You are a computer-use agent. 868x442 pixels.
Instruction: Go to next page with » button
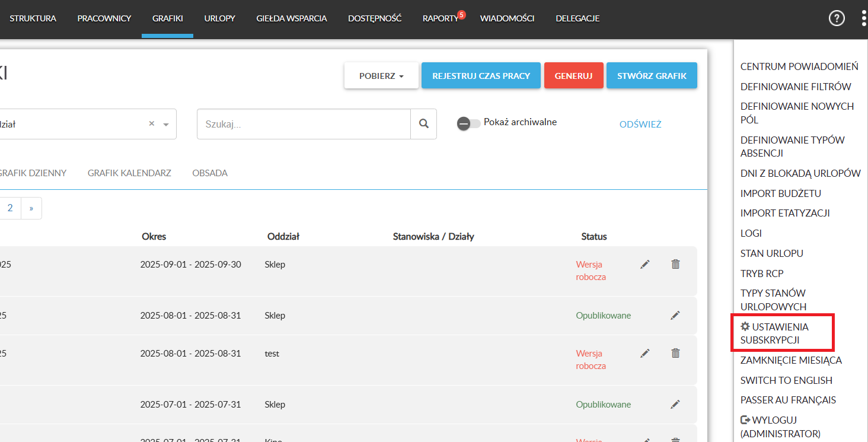click(31, 208)
